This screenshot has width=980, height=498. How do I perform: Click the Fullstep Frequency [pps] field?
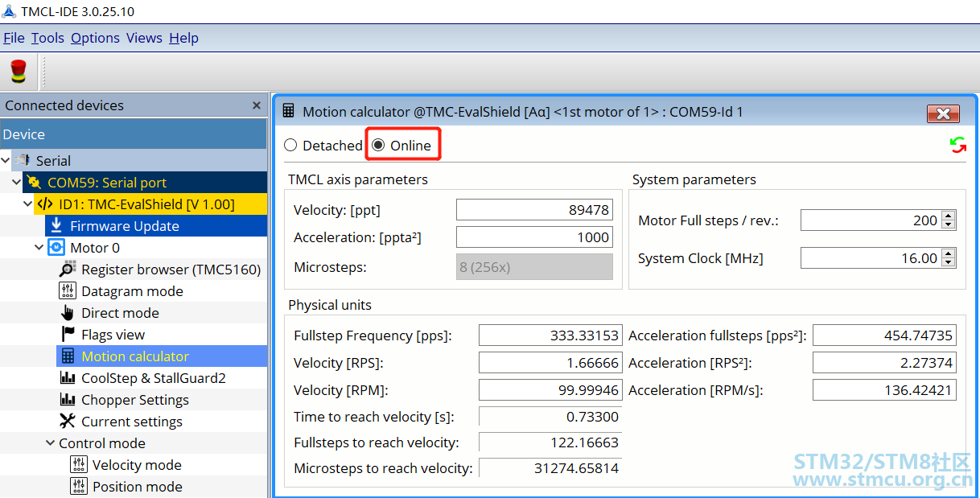tap(550, 335)
